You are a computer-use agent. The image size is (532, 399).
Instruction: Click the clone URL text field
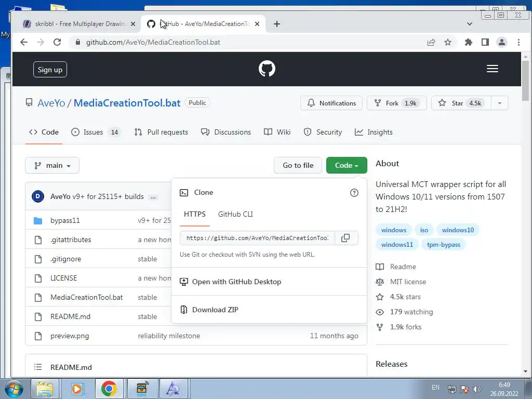point(257,238)
